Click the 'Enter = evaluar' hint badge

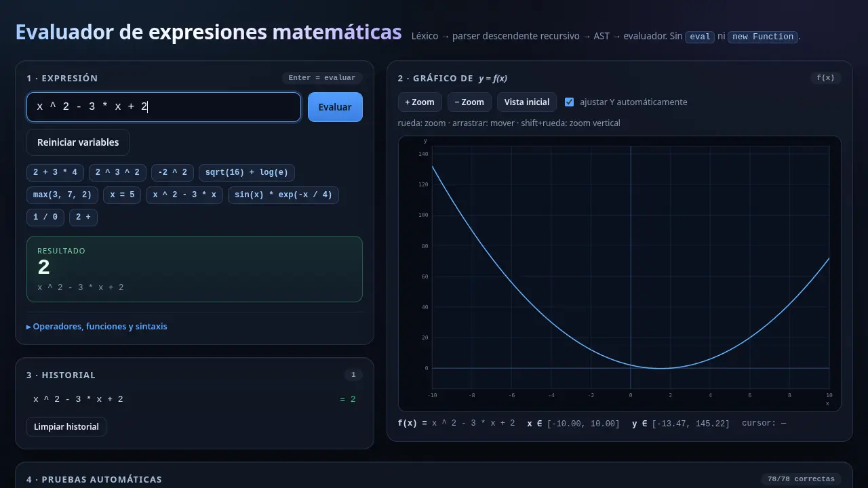(322, 78)
